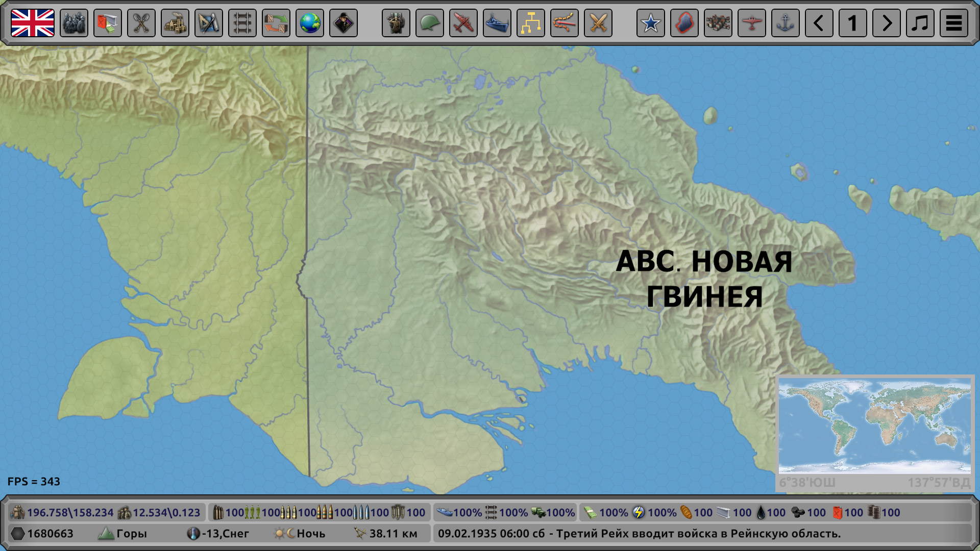980x551 pixels.
Task: Open the globe diplomacy icon
Action: (310, 23)
